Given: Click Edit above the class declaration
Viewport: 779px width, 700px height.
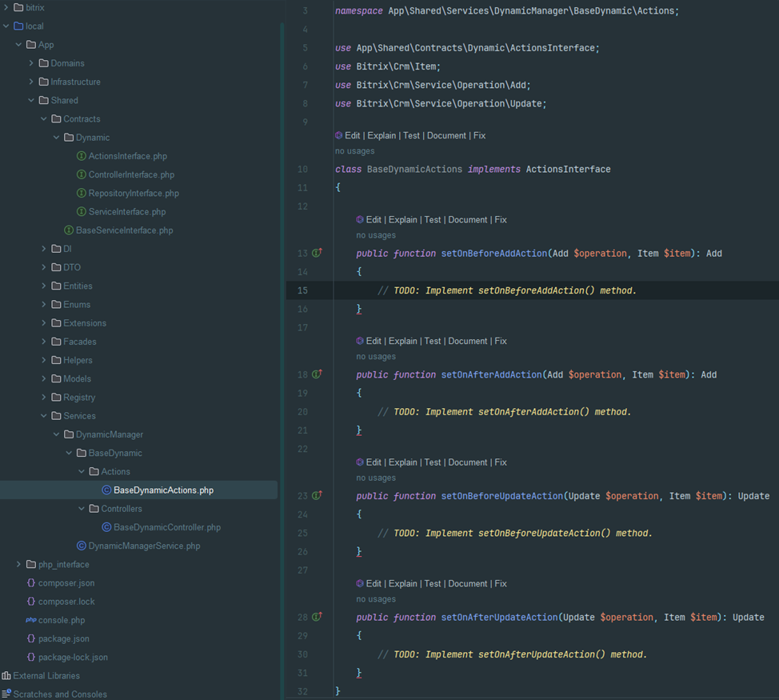Looking at the screenshot, I should pyautogui.click(x=352, y=135).
